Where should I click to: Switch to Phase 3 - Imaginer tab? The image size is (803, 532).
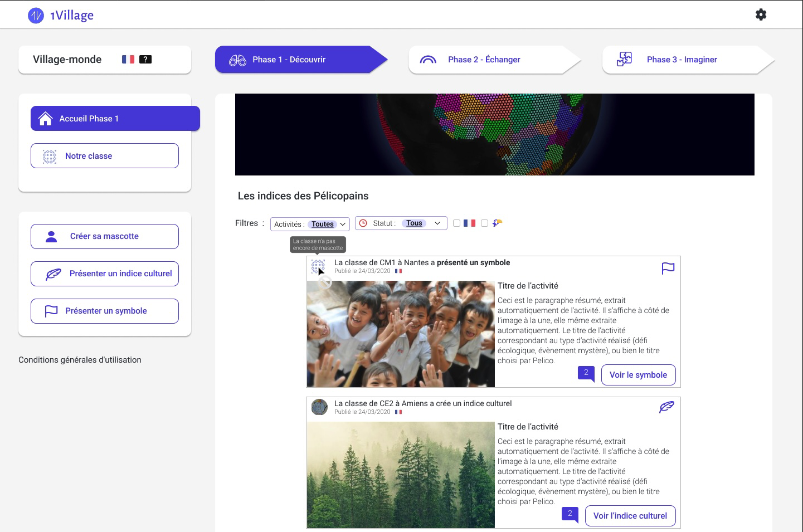pyautogui.click(x=688, y=60)
